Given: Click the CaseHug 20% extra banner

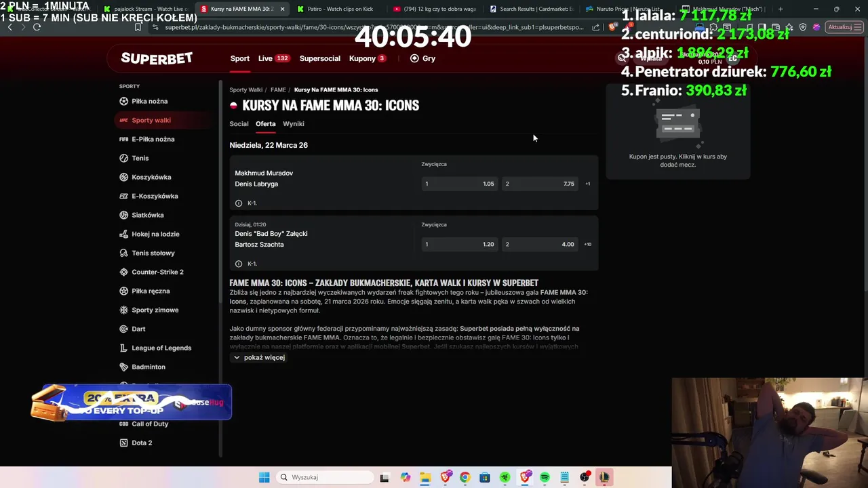Looking at the screenshot, I should point(132,403).
